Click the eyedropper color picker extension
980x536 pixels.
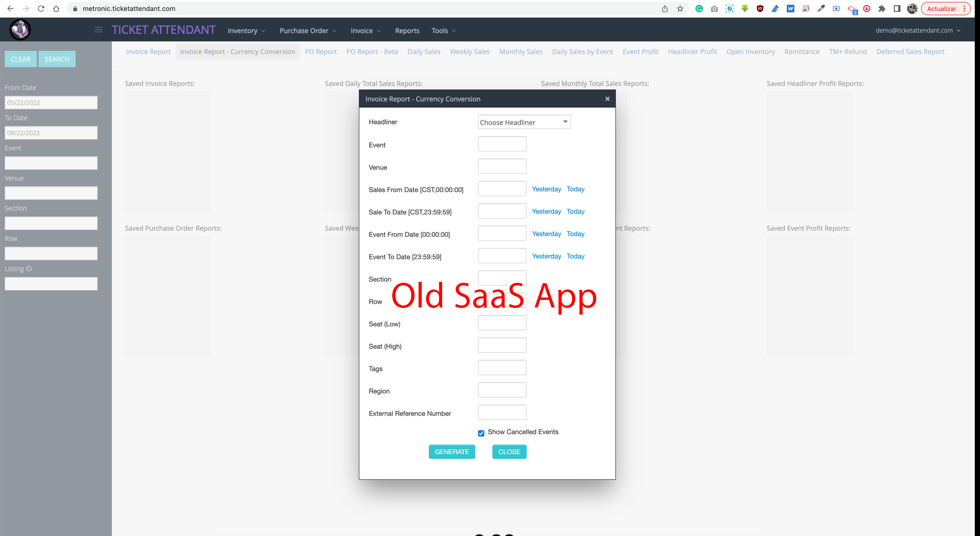(x=821, y=9)
